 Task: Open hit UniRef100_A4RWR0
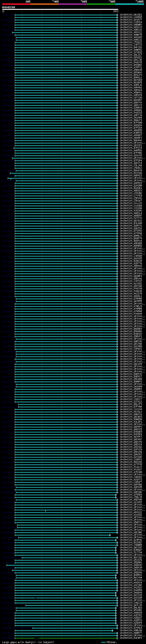point(131,25)
